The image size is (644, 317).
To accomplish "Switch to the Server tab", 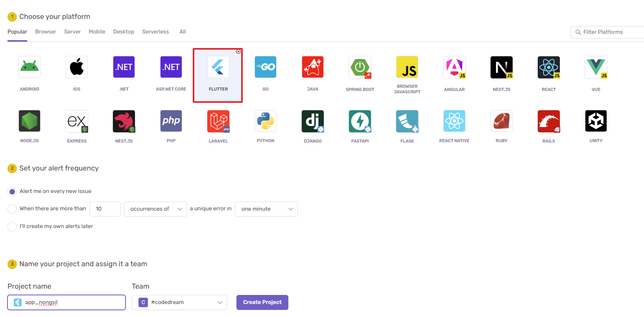I will [x=72, y=32].
